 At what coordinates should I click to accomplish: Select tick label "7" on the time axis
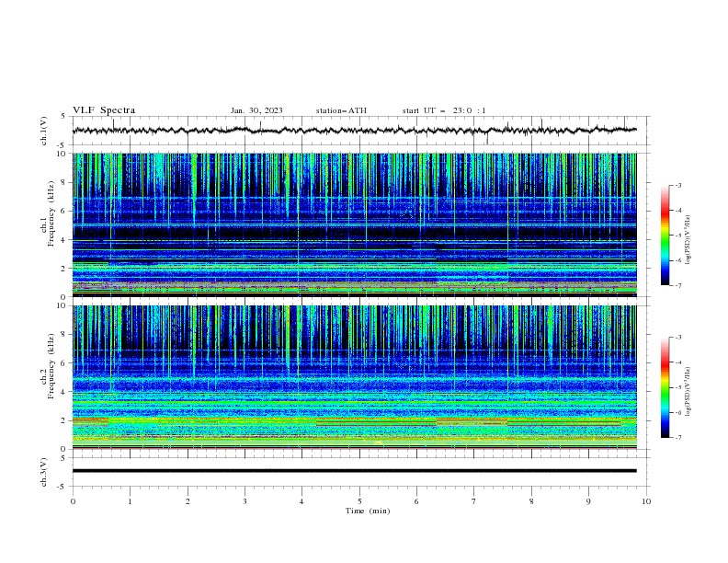[x=474, y=501]
